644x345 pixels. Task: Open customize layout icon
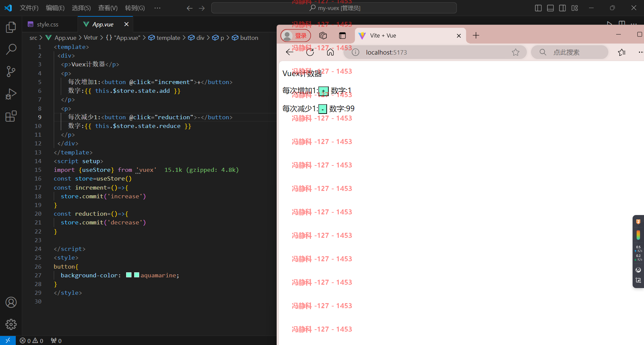tap(575, 8)
